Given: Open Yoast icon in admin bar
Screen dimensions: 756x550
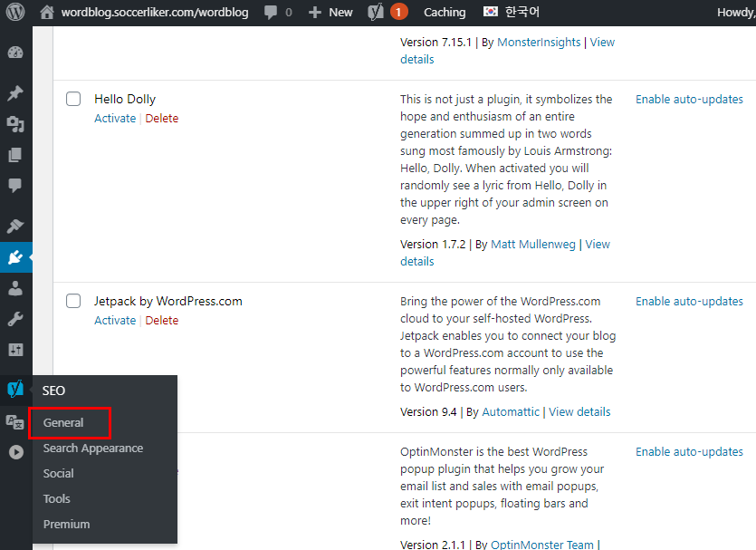Looking at the screenshot, I should (x=376, y=12).
